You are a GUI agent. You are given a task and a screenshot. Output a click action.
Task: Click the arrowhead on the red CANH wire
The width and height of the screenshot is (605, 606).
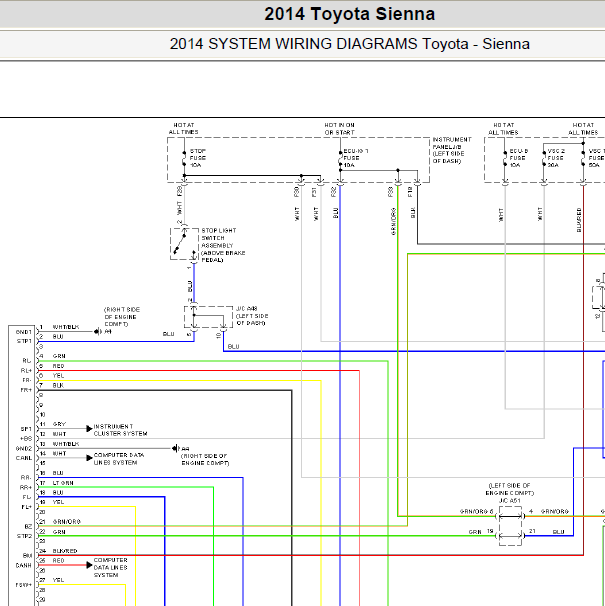(x=89, y=565)
